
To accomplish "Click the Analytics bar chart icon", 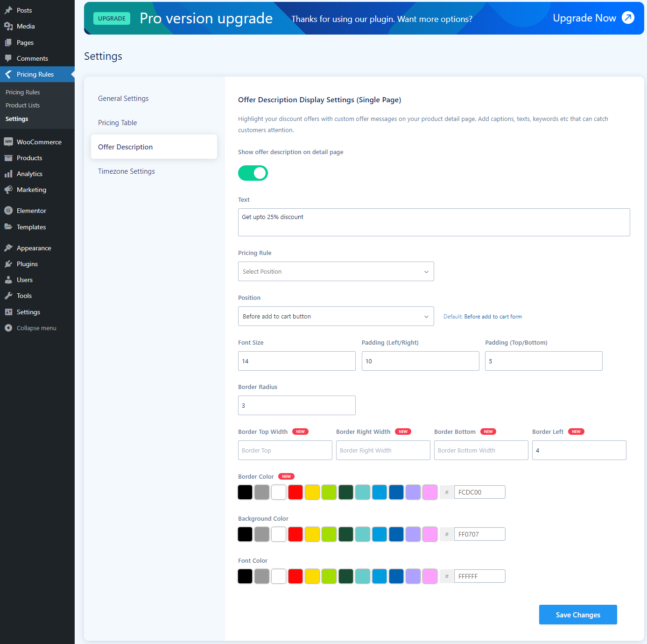I will 8,174.
